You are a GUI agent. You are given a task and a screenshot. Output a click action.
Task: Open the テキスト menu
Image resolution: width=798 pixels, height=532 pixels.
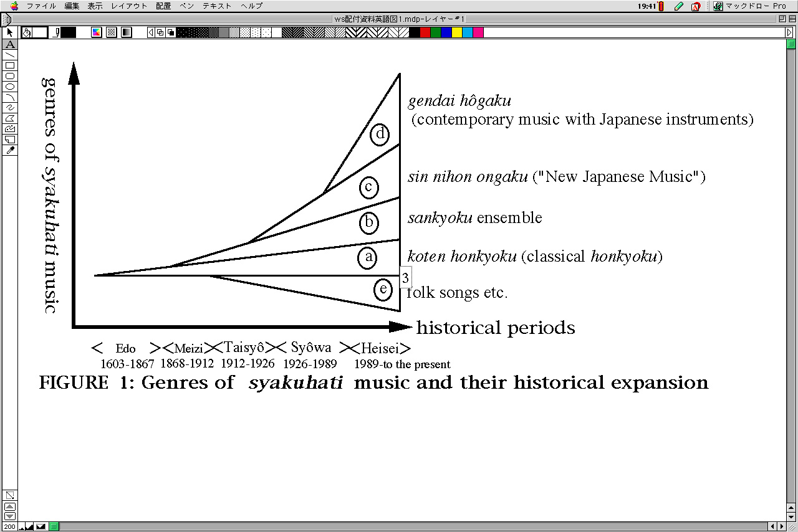(217, 6)
